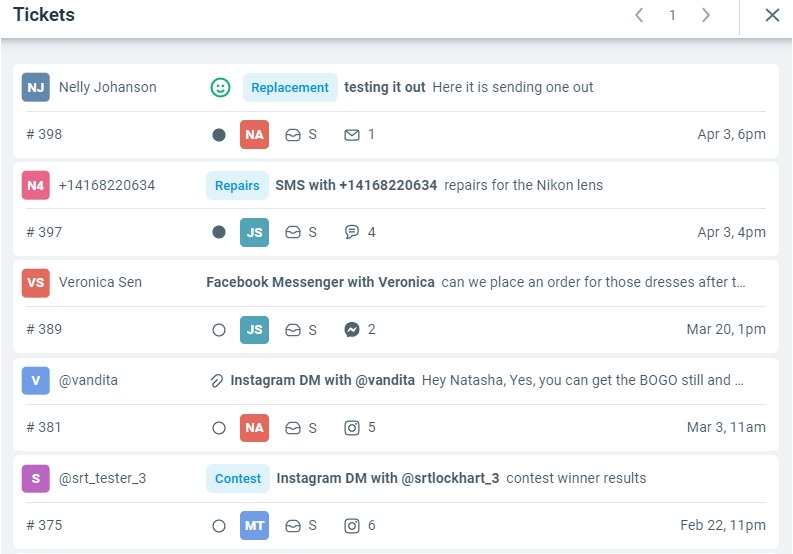Screen dimensions: 793x554
Task: Toggle the empty status circle on ticket 389
Action: [x=219, y=329]
